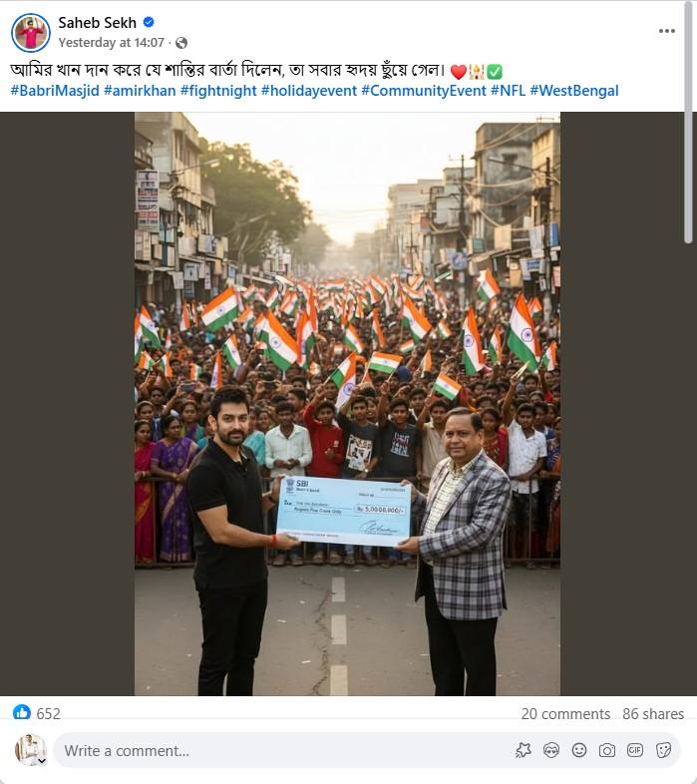Click the blue like reaction icon

click(22, 712)
